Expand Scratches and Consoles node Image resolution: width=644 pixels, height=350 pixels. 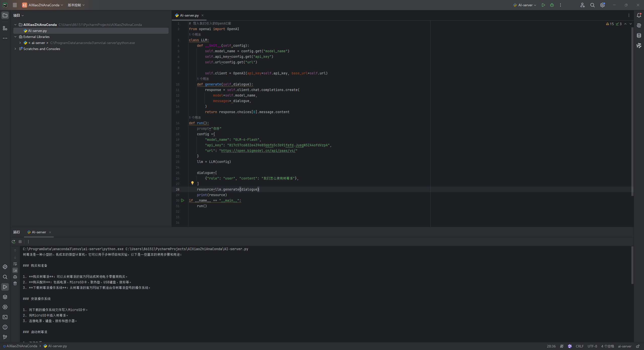tap(15, 49)
